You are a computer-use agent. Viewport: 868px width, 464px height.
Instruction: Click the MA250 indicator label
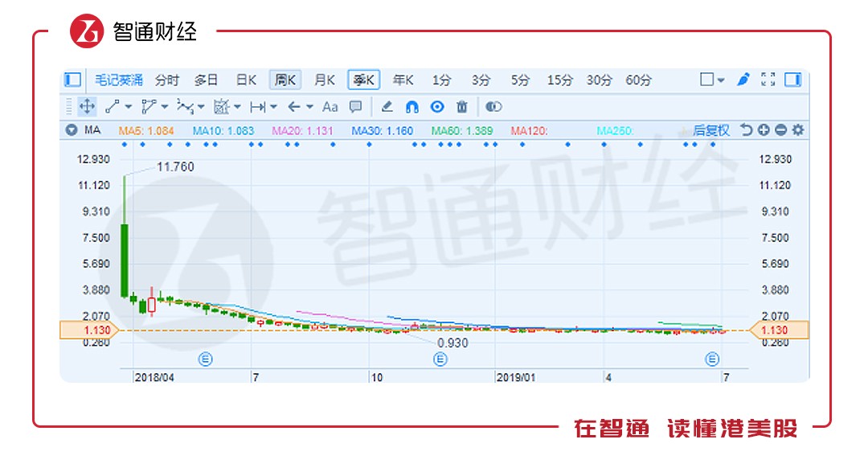[615, 130]
